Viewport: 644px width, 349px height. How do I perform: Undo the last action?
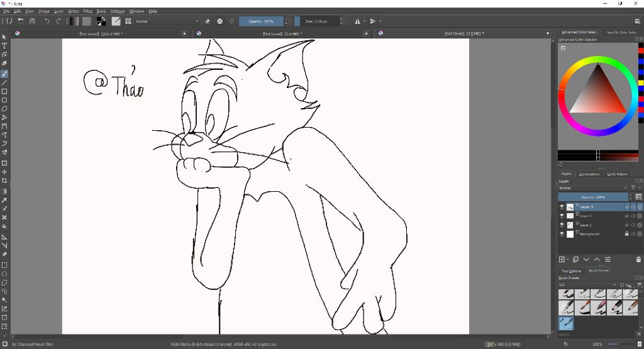click(47, 21)
